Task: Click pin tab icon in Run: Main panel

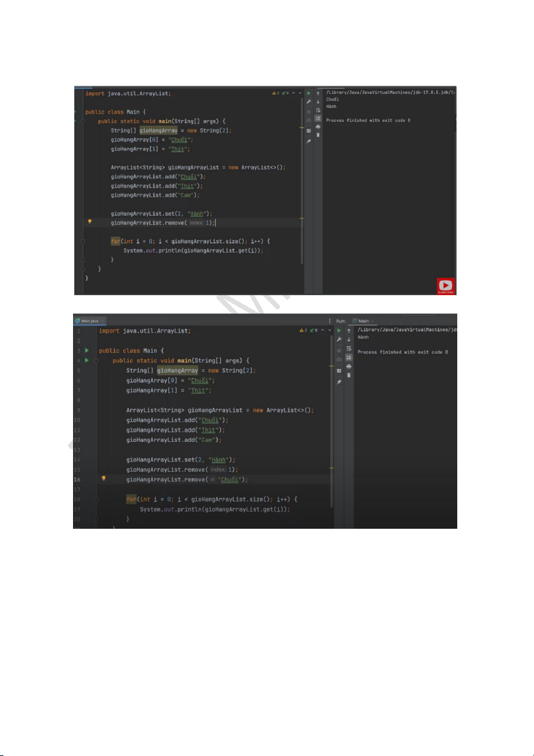Action: [x=339, y=382]
